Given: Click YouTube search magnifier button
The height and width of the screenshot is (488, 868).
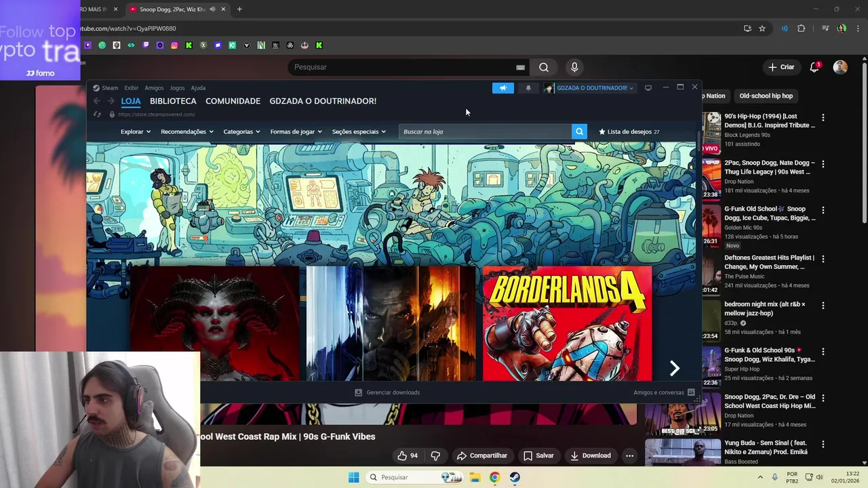Looking at the screenshot, I should (544, 67).
